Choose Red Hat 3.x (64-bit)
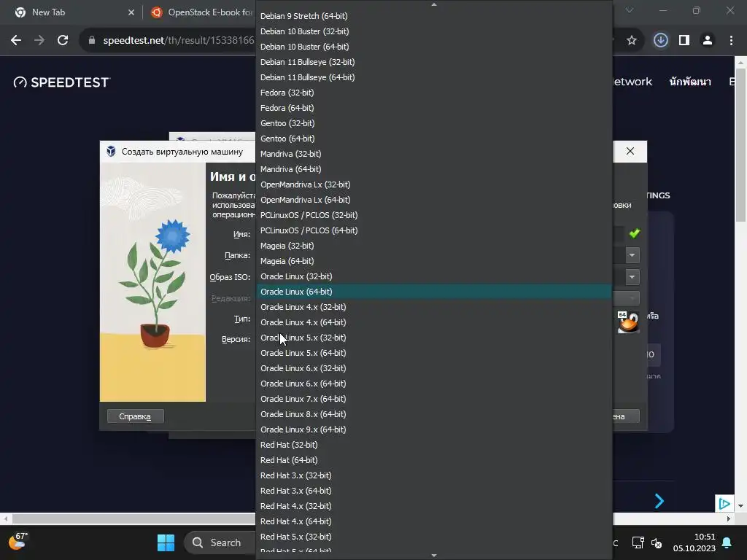This screenshot has height=560, width=747. 434,491
